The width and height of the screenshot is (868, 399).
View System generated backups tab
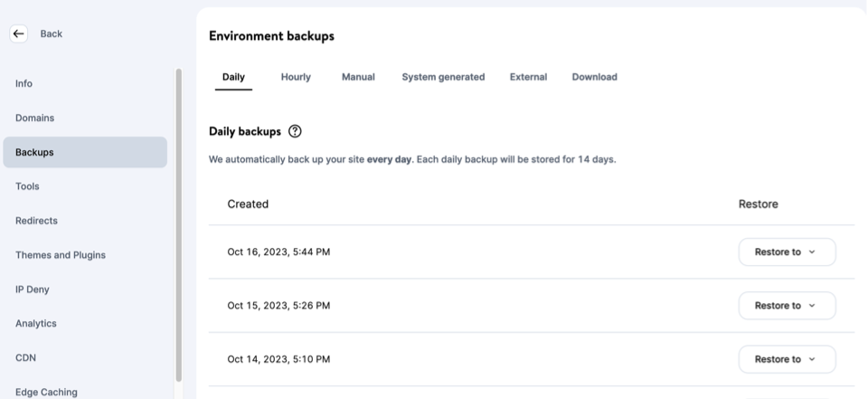pos(443,77)
